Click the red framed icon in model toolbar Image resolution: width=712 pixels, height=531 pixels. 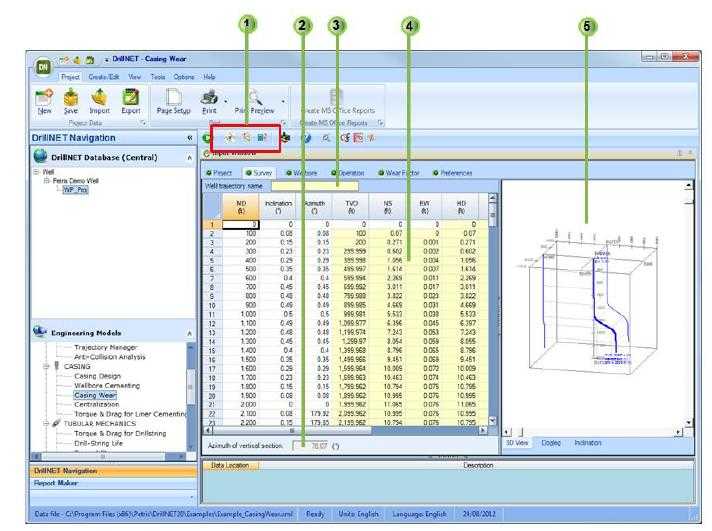(x=358, y=138)
